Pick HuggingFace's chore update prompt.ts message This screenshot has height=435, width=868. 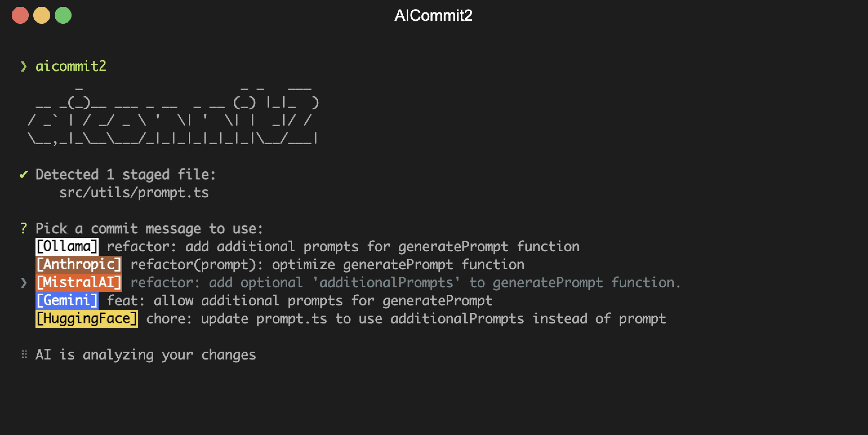[406, 319]
